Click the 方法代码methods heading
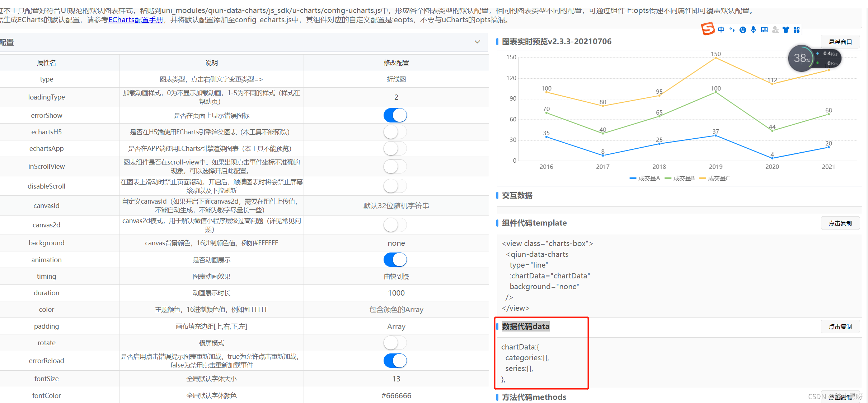868x403 pixels. coord(534,397)
